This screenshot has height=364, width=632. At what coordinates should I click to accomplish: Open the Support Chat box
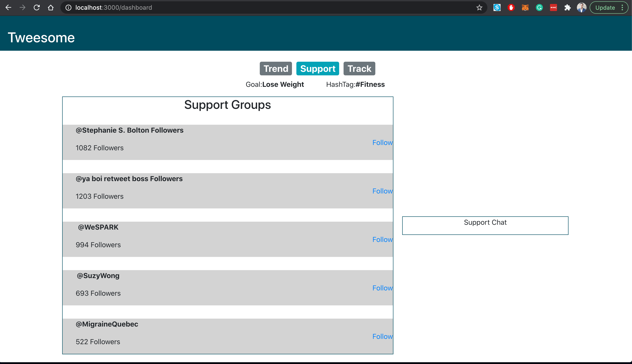tap(485, 225)
